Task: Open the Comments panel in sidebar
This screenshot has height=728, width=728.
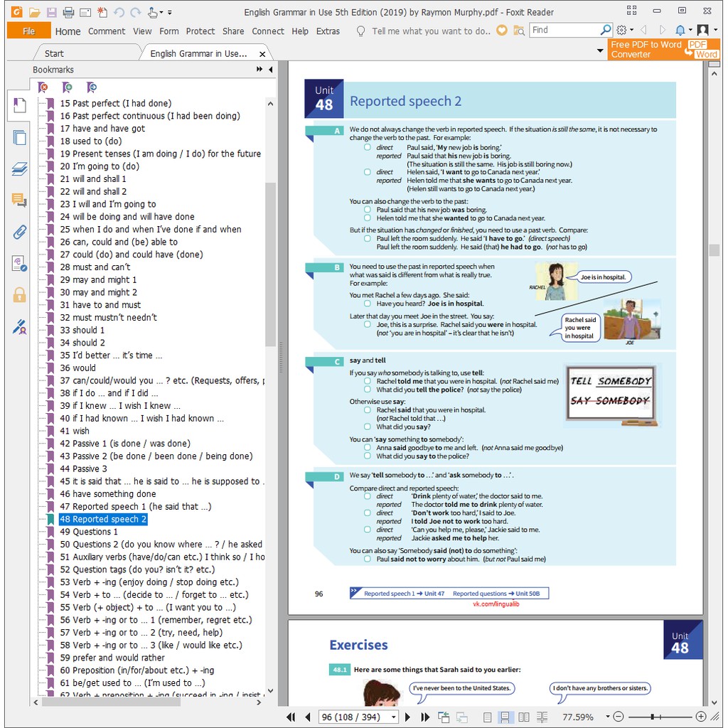Action: click(19, 200)
